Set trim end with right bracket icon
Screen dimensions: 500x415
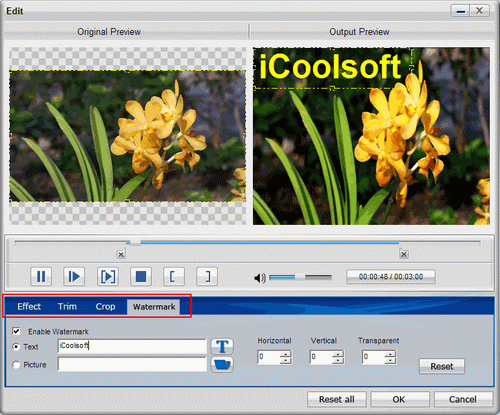point(207,276)
